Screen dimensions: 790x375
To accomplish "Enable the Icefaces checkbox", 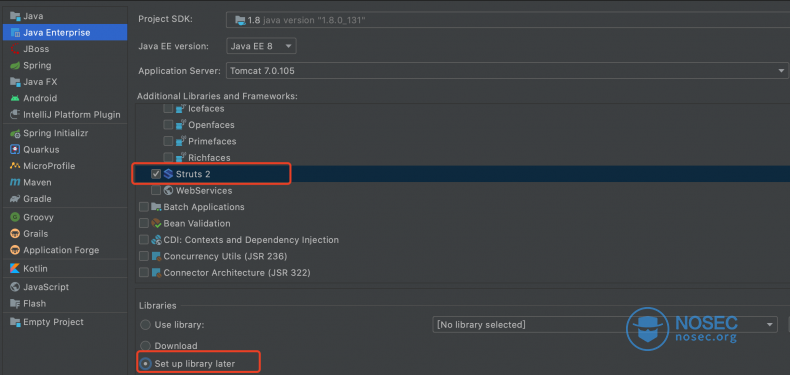I will tap(168, 108).
